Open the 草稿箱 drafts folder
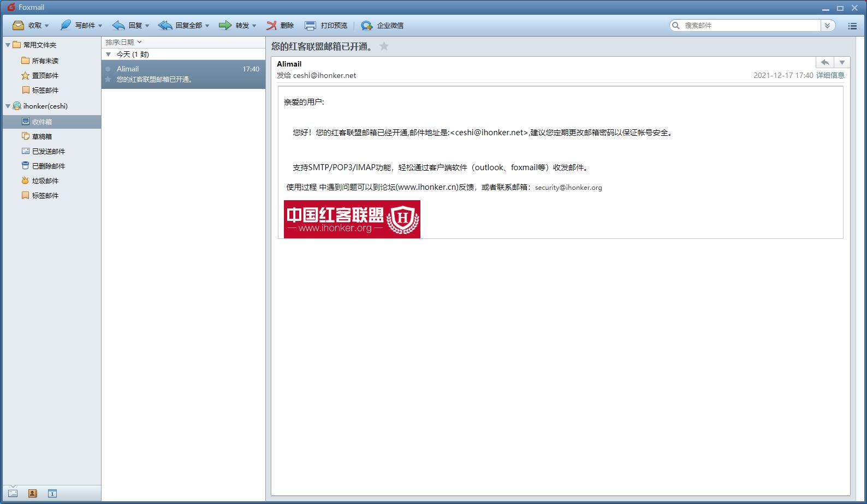 pos(37,136)
